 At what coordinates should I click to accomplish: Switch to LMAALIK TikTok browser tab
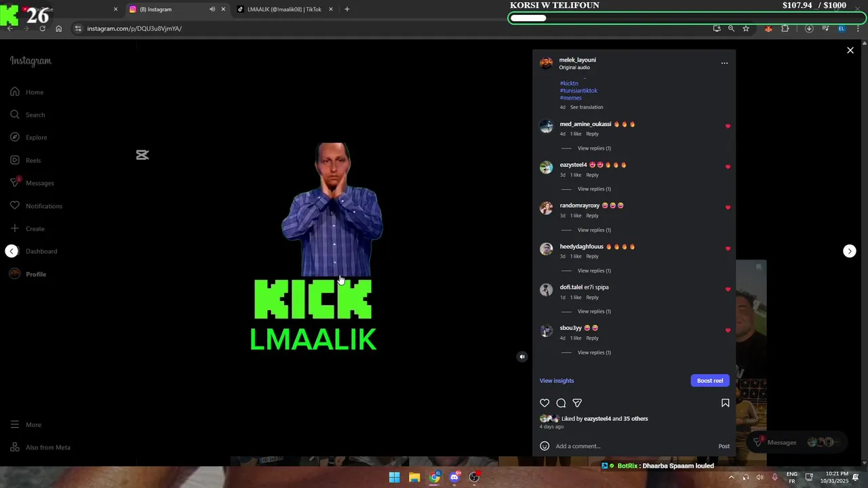(284, 9)
